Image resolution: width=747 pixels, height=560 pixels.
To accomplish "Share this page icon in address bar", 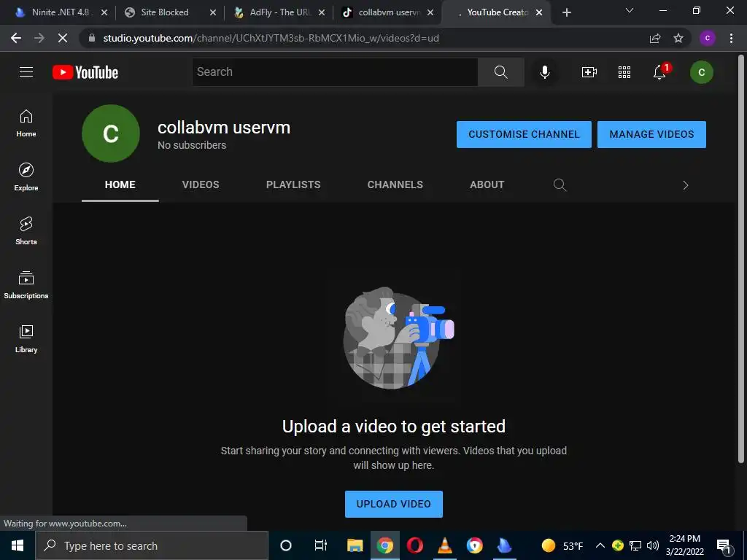I will 655,38.
